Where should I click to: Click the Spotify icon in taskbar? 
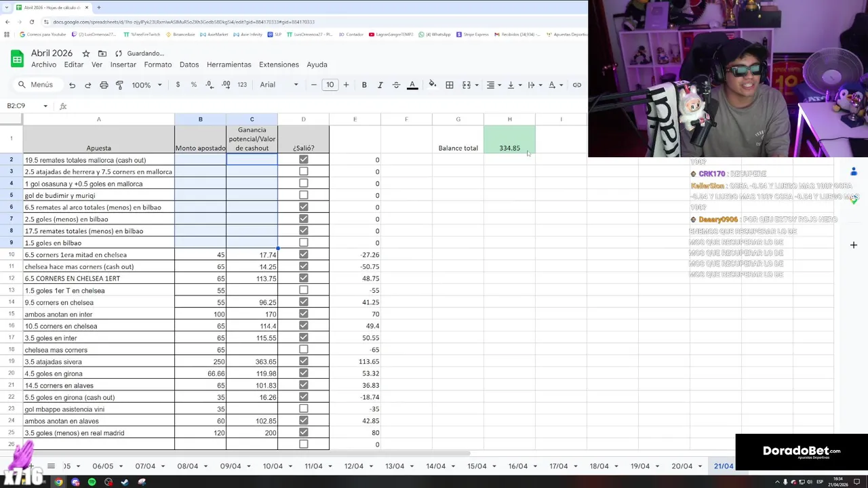[x=92, y=482]
